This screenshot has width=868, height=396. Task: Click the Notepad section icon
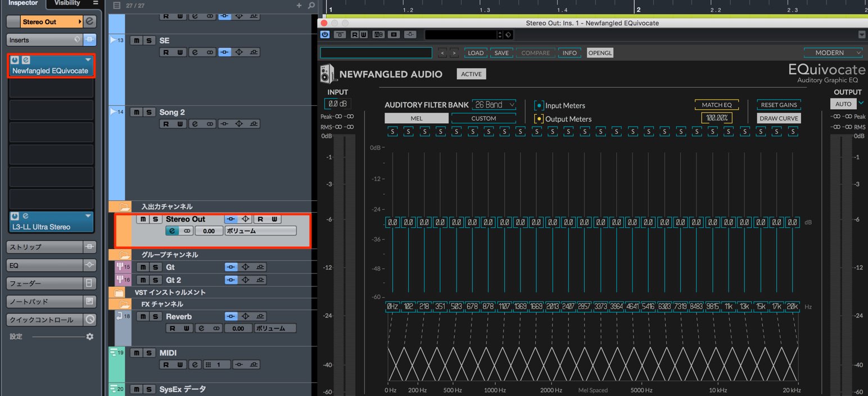coord(90,301)
